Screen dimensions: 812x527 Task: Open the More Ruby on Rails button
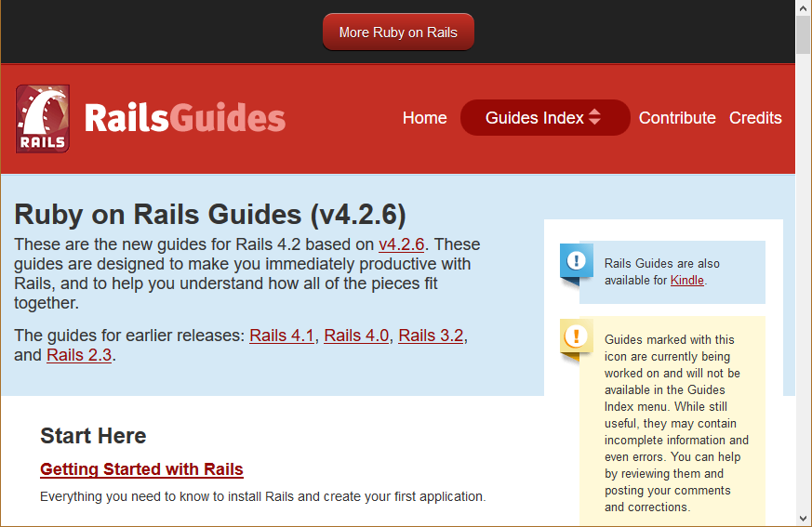coord(398,33)
